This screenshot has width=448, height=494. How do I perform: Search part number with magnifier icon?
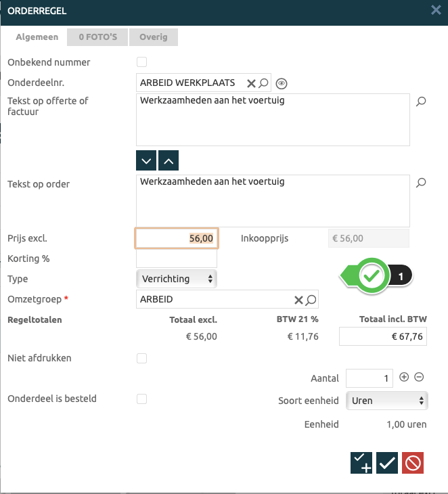pyautogui.click(x=264, y=83)
